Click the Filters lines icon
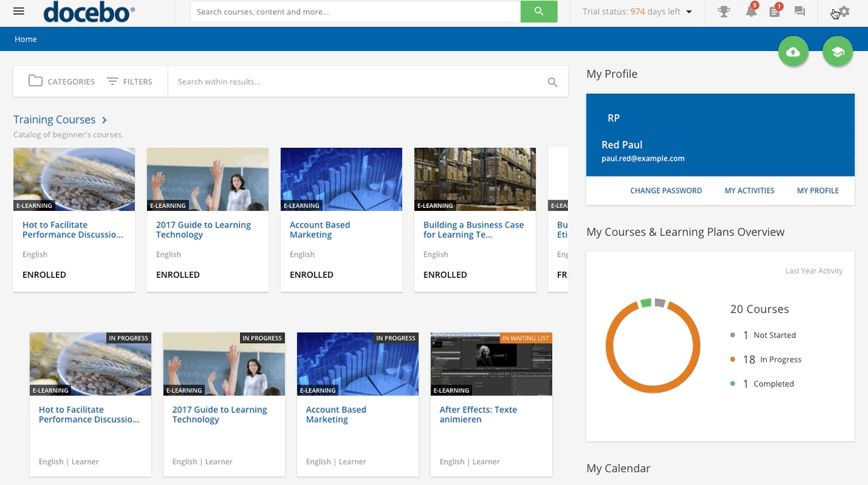Screen dimensions: 868x485 (x=113, y=82)
